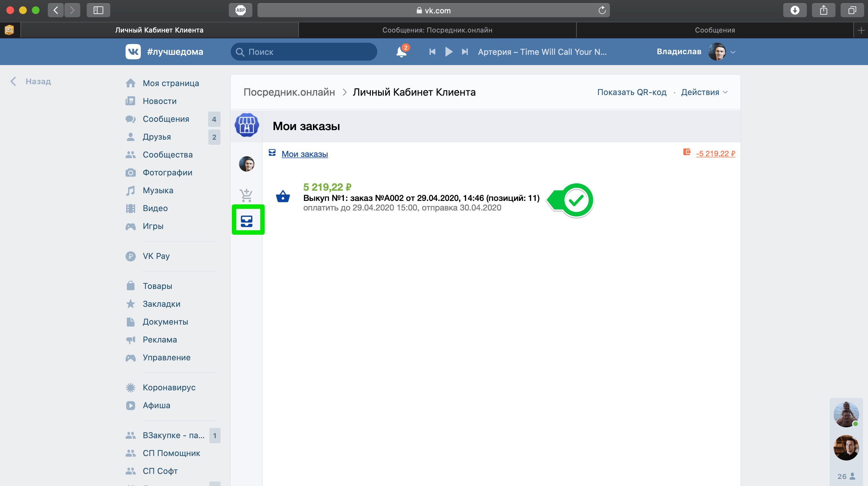Switch to Сообщения: Посредник.онлайн tab

[x=437, y=30]
